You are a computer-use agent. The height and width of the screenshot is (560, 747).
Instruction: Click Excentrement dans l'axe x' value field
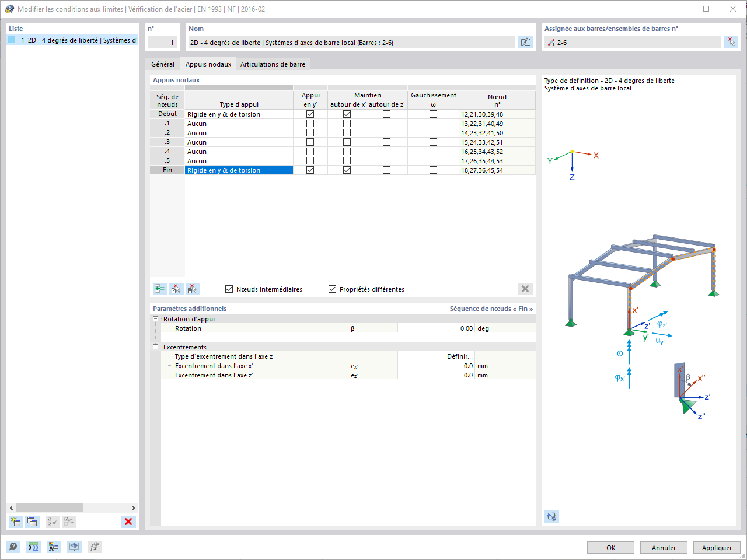pos(436,366)
